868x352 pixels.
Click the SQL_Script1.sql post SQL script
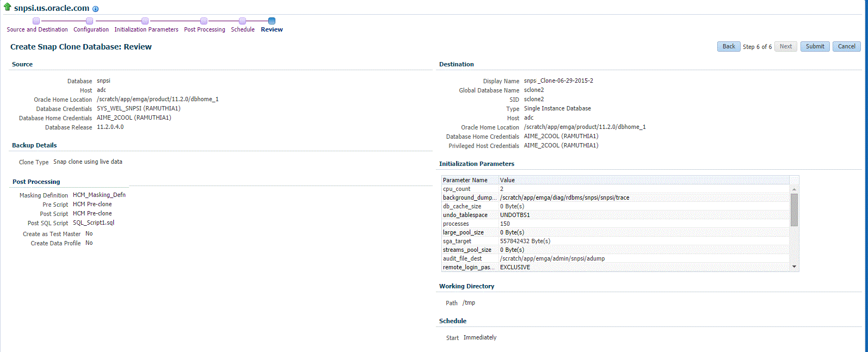tap(94, 223)
